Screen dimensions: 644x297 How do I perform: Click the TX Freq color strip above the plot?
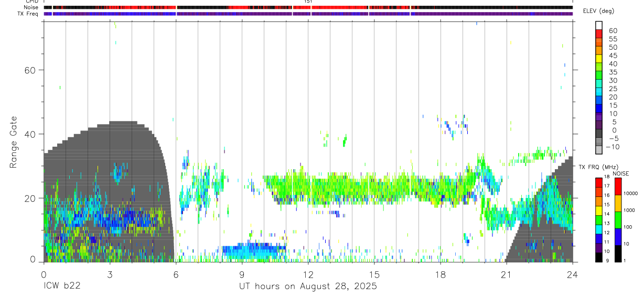[308, 14]
